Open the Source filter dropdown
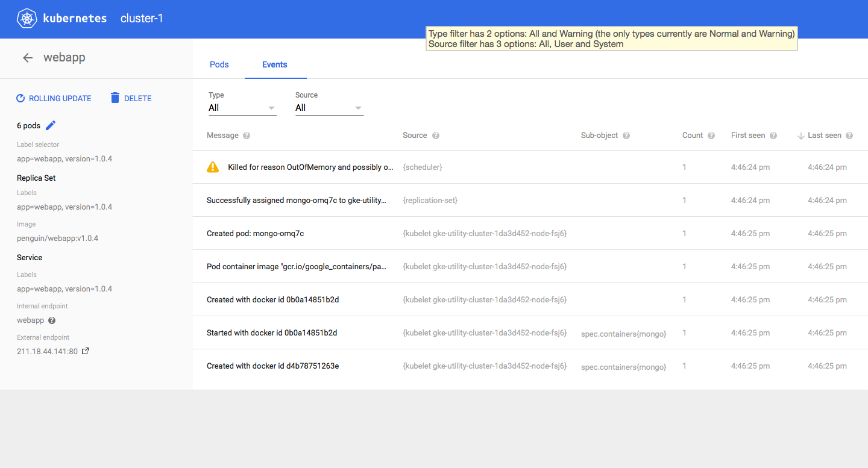Screen dimensions: 868x468 [x=329, y=108]
